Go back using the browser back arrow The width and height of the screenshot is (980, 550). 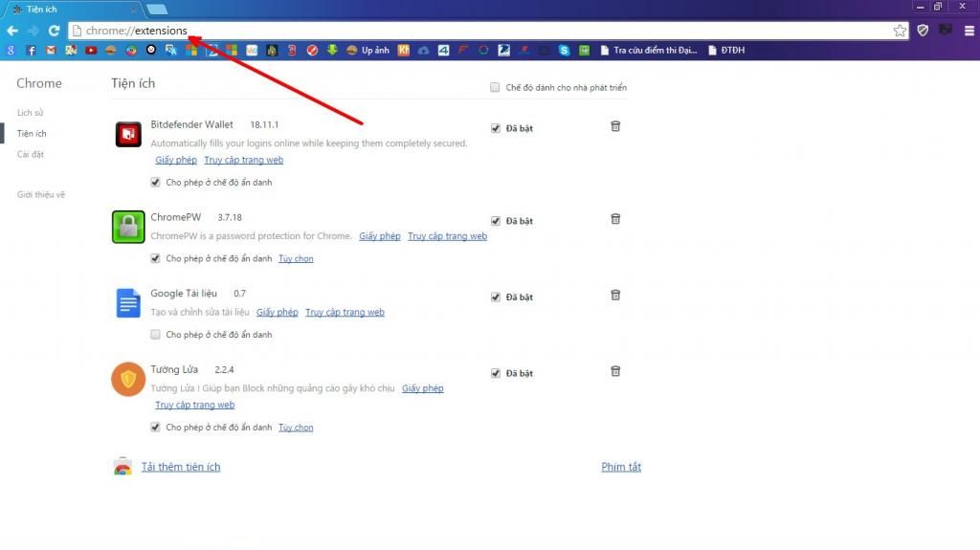(12, 31)
